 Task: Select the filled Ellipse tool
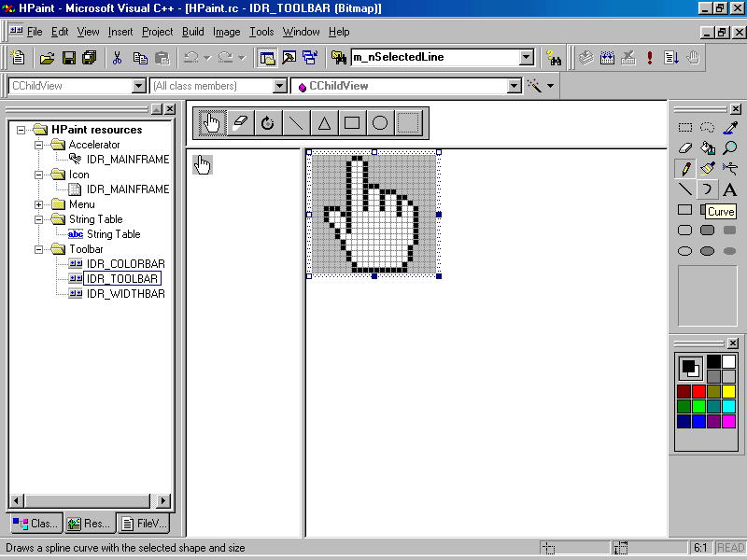pos(707,251)
